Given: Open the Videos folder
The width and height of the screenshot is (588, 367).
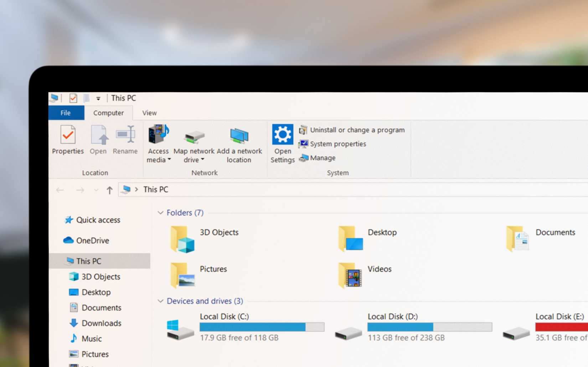Looking at the screenshot, I should pos(379,269).
